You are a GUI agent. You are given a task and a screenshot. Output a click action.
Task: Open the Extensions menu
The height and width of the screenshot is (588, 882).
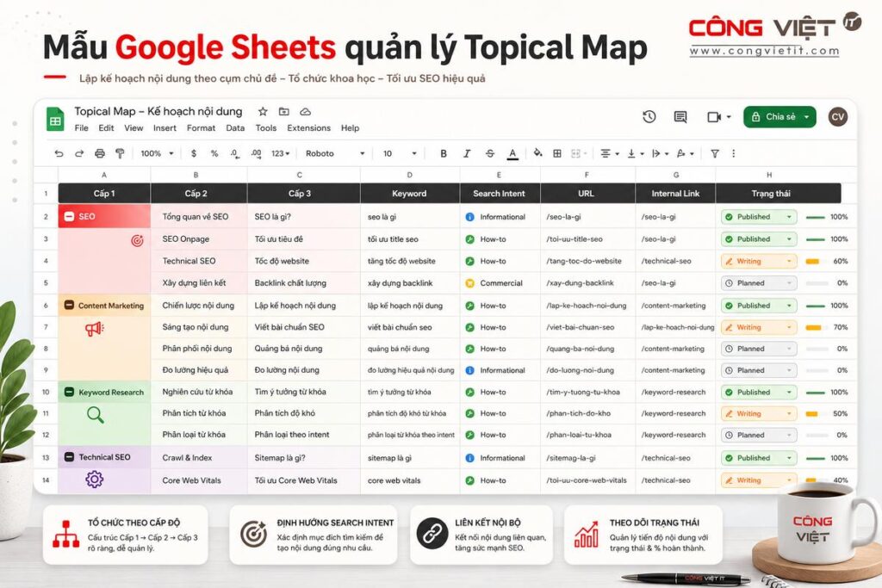(x=309, y=128)
